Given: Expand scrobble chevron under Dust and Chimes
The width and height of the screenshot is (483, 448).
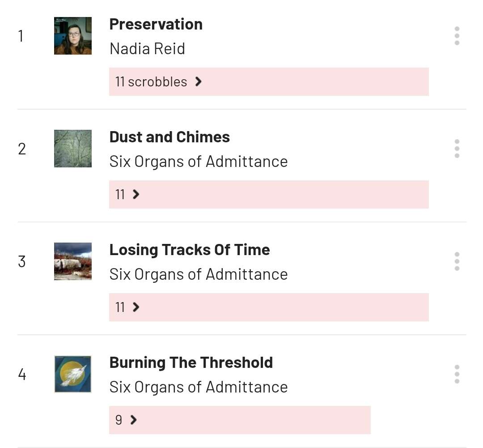Looking at the screenshot, I should tap(136, 194).
